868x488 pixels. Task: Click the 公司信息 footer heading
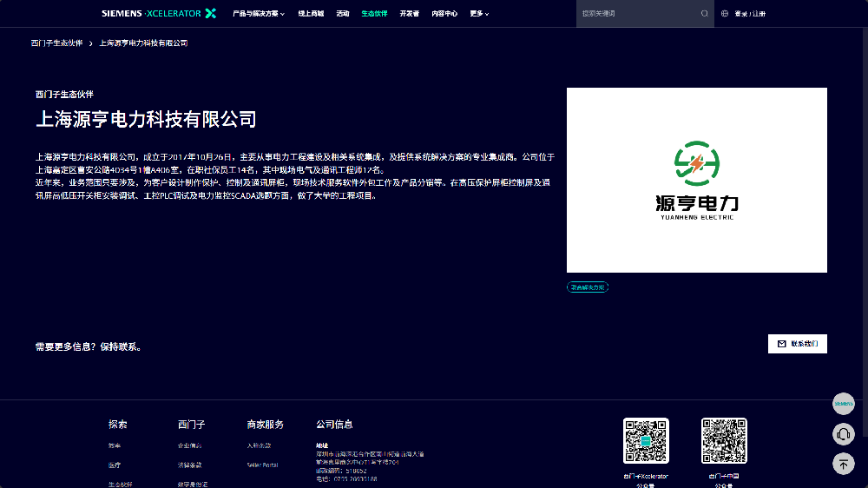334,425
